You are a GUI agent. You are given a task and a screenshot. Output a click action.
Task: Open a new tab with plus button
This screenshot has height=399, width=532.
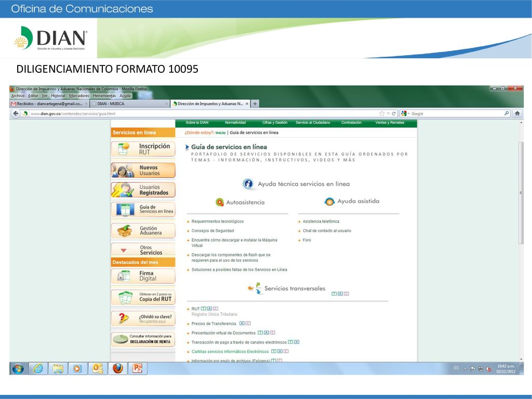(x=255, y=103)
